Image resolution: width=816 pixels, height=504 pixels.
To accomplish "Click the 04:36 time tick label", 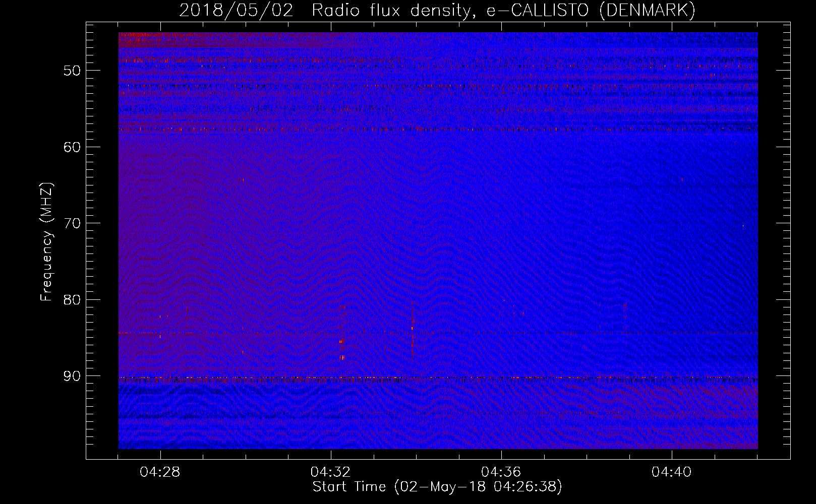I will click(x=501, y=472).
